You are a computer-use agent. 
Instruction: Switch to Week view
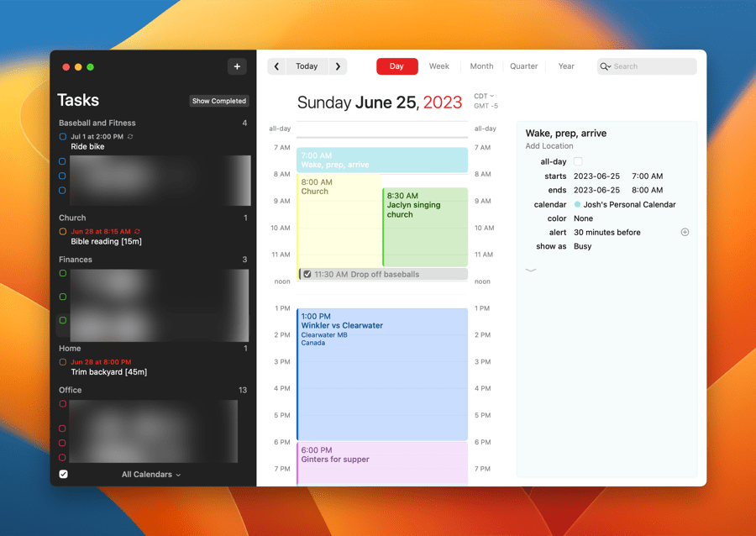coord(438,66)
